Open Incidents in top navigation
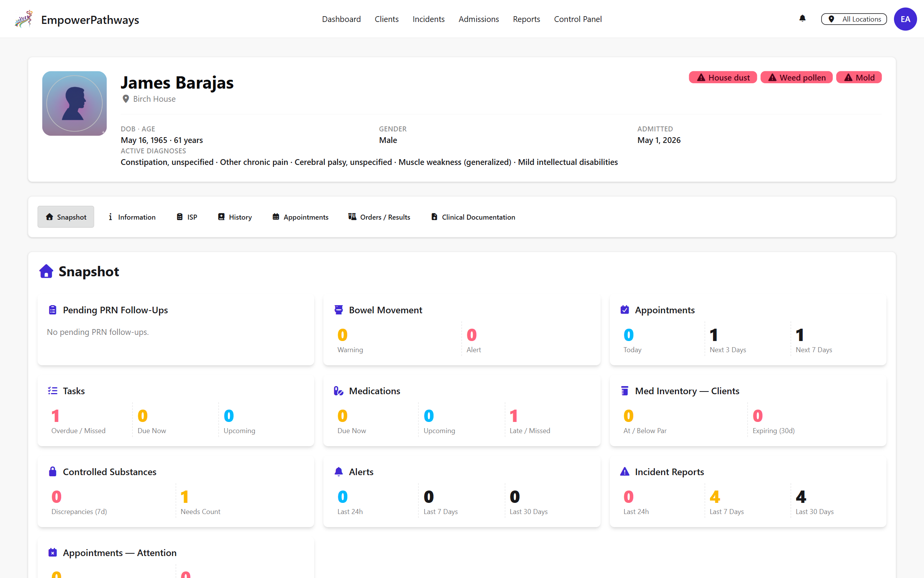Screen dimensions: 924x578 click(x=429, y=19)
